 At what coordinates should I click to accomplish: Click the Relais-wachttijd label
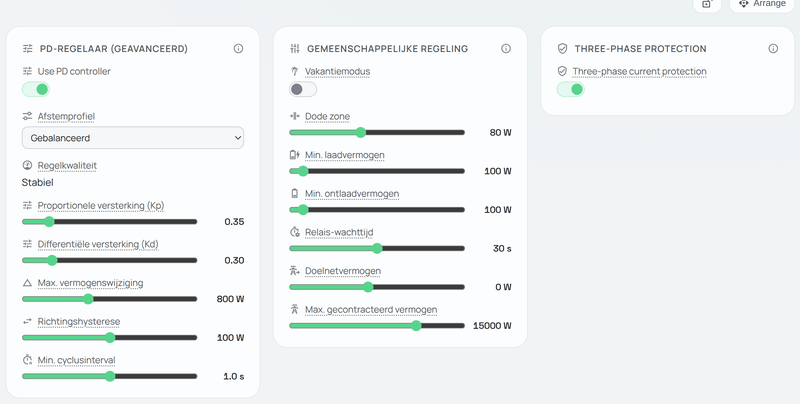click(339, 232)
